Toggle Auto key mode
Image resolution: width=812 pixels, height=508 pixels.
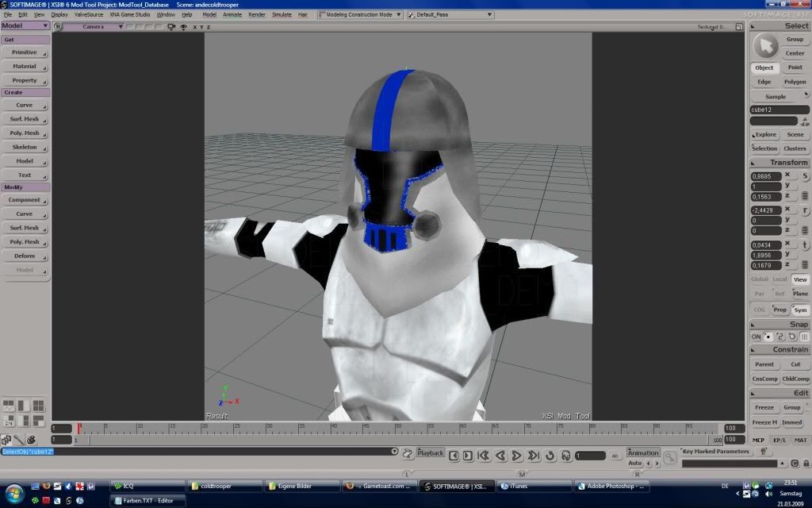[x=635, y=464]
